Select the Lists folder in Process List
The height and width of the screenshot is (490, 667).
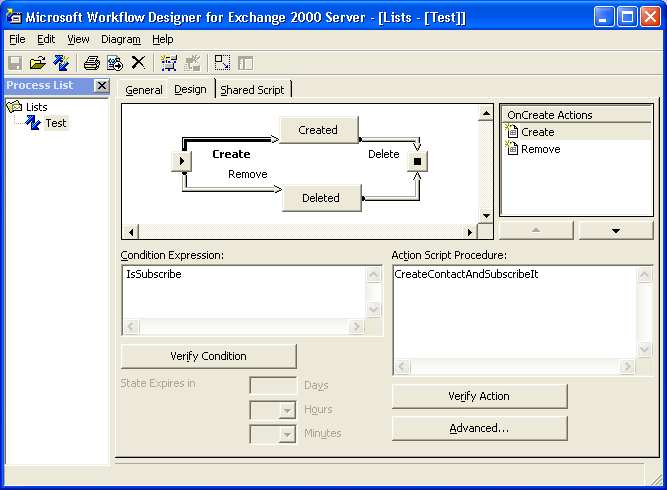(x=36, y=107)
